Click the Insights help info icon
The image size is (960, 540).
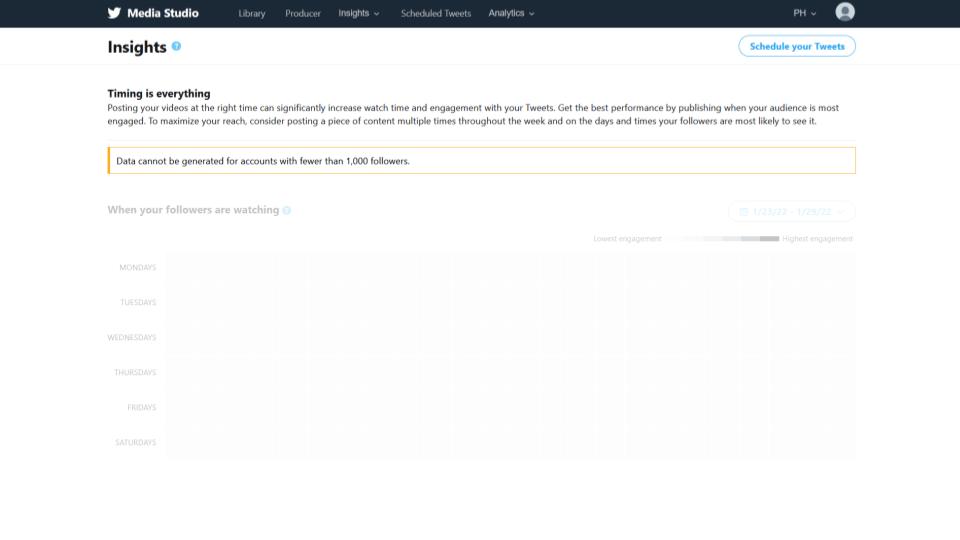click(176, 46)
